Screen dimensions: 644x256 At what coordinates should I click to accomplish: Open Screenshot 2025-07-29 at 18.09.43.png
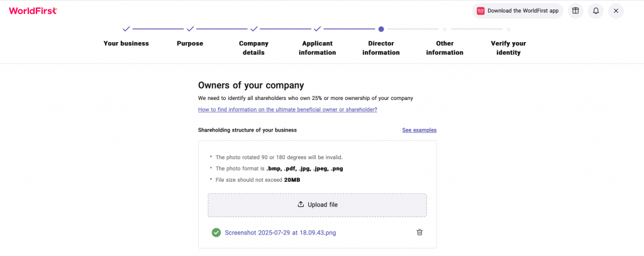pos(280,233)
